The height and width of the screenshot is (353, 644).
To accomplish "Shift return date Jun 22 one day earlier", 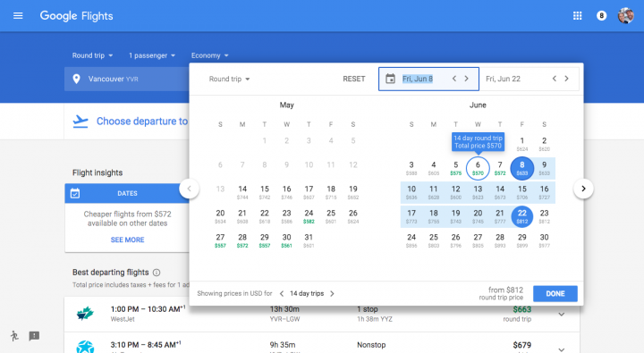I will 554,79.
